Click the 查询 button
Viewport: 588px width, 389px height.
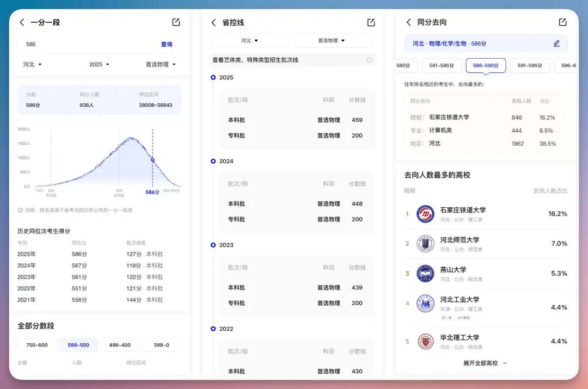tap(167, 44)
